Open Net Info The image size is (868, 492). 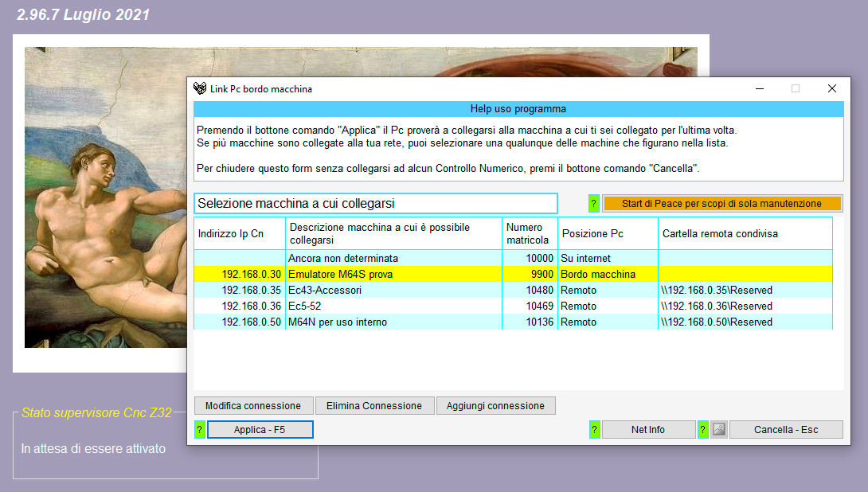pyautogui.click(x=648, y=429)
